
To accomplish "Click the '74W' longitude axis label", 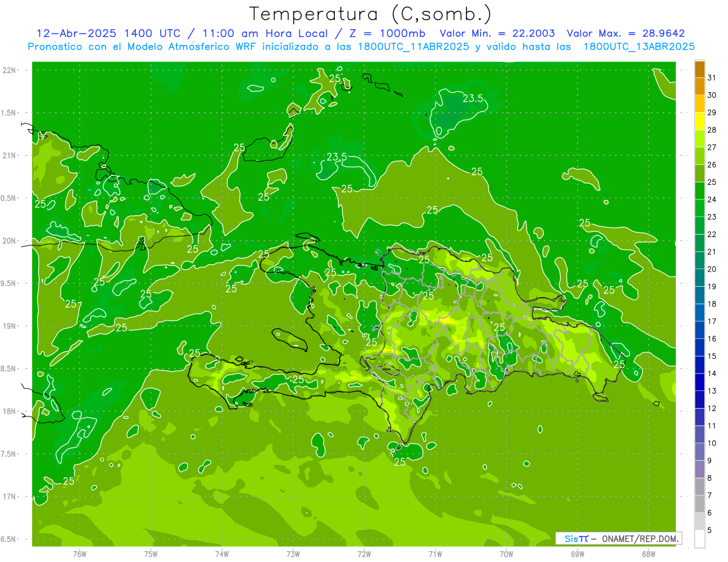I will tap(222, 554).
